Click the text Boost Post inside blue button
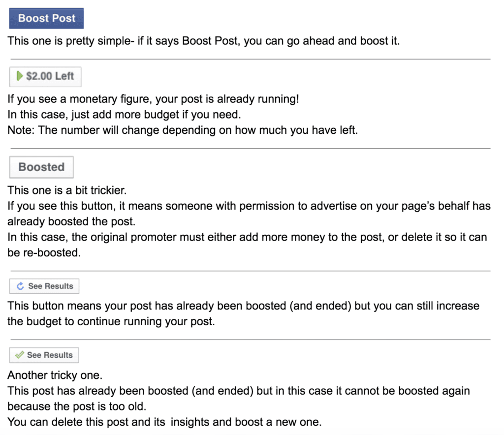The height and width of the screenshot is (435, 504). point(46,18)
